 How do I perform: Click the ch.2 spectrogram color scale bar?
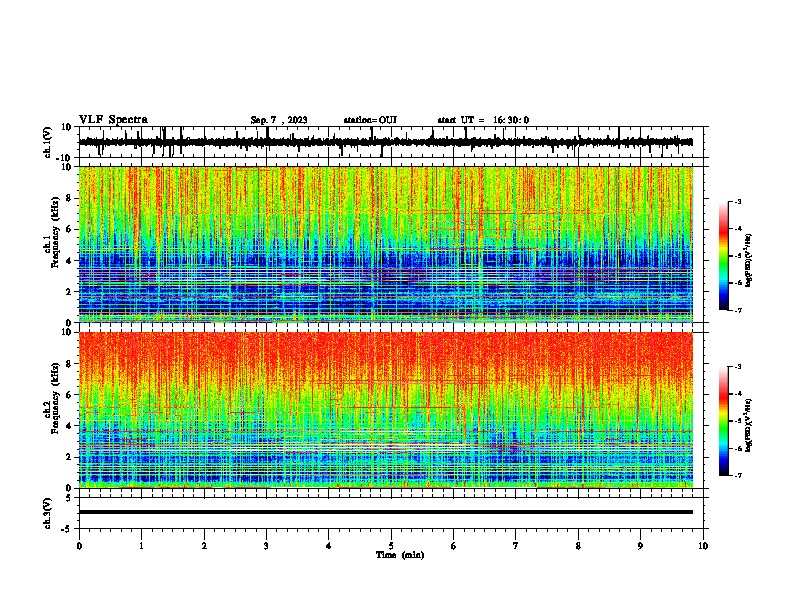[724, 421]
